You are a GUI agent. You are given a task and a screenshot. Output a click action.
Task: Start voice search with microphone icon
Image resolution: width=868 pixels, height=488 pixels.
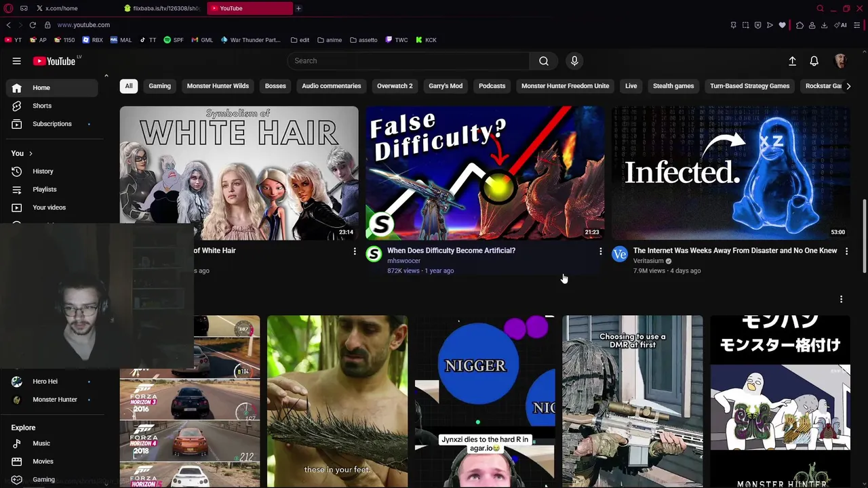pyautogui.click(x=574, y=61)
